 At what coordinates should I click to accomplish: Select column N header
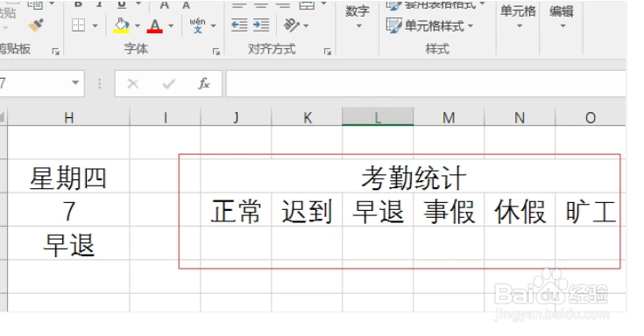click(520, 118)
